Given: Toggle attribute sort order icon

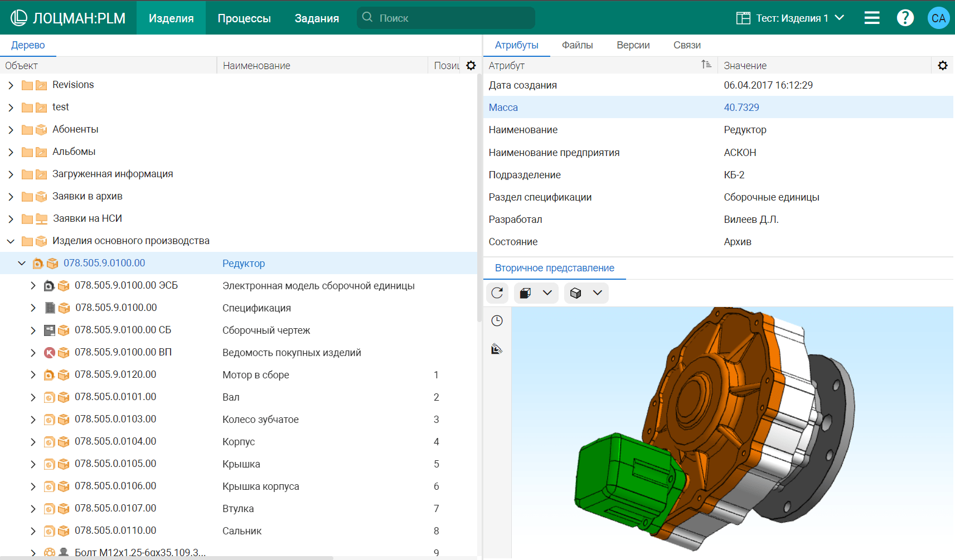Looking at the screenshot, I should 706,65.
